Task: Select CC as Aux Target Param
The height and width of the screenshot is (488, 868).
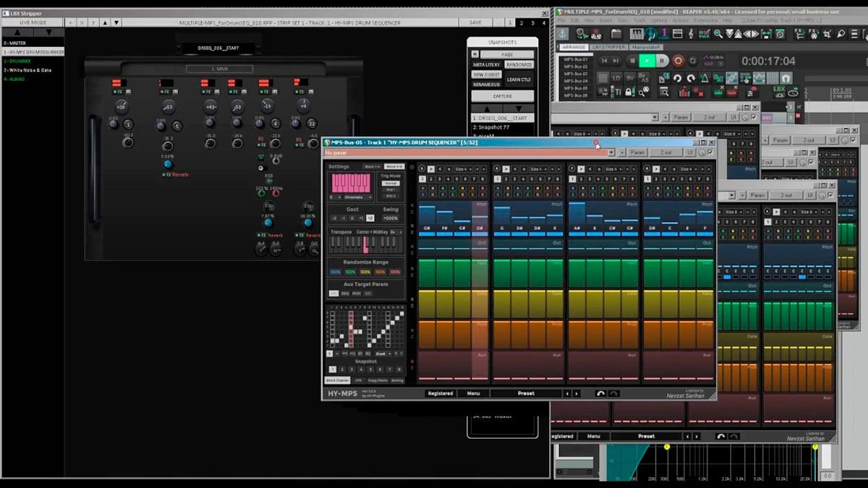Action: [367, 294]
